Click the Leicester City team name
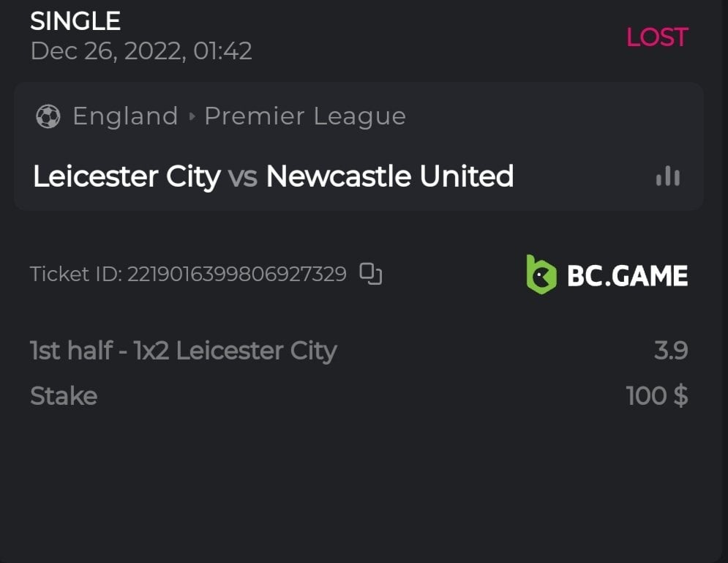The height and width of the screenshot is (563, 728). pos(127,176)
